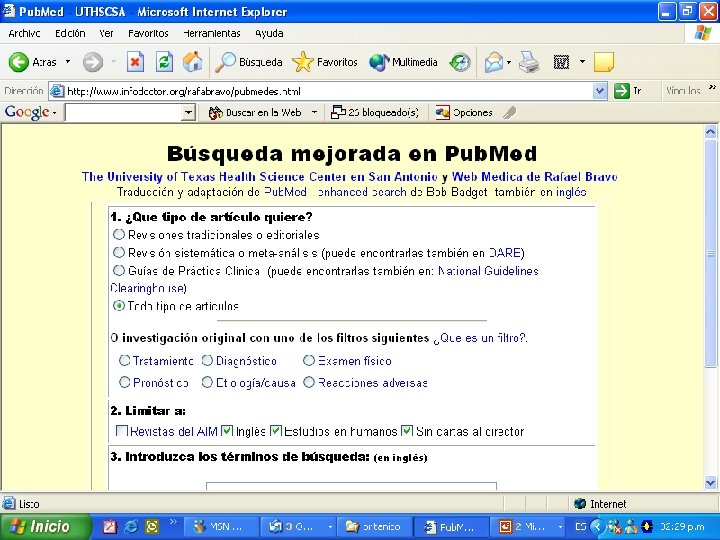Screen dimensions: 720x540
Task: Click the yellow note icon in toolbar
Action: [x=604, y=62]
